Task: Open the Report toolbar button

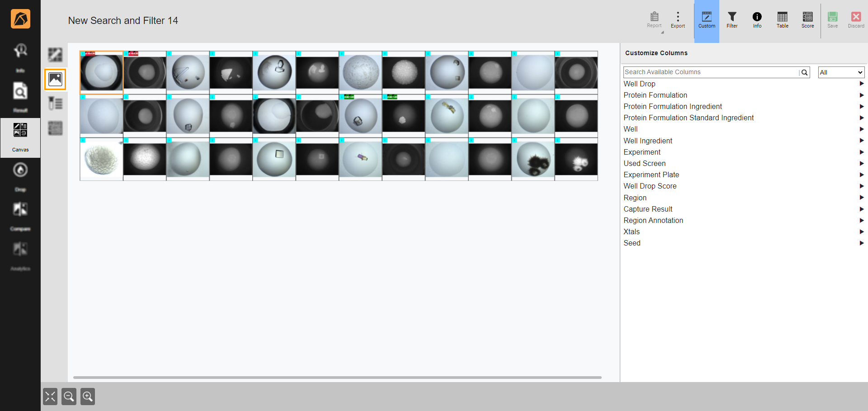Action: click(x=654, y=20)
